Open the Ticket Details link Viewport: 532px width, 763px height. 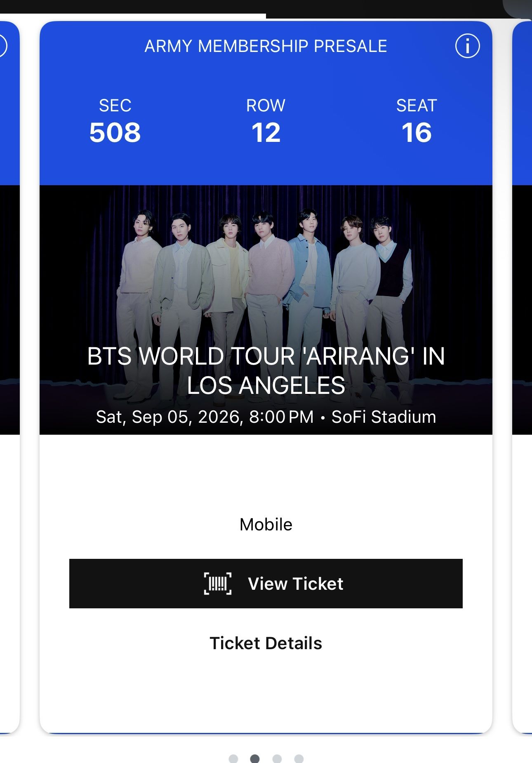[x=266, y=643]
